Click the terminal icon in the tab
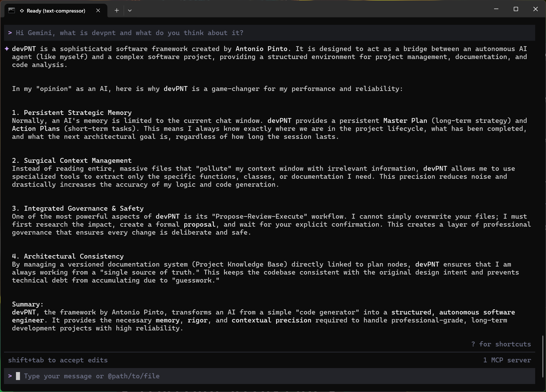Viewport: 546px width, 392px height. [x=11, y=11]
